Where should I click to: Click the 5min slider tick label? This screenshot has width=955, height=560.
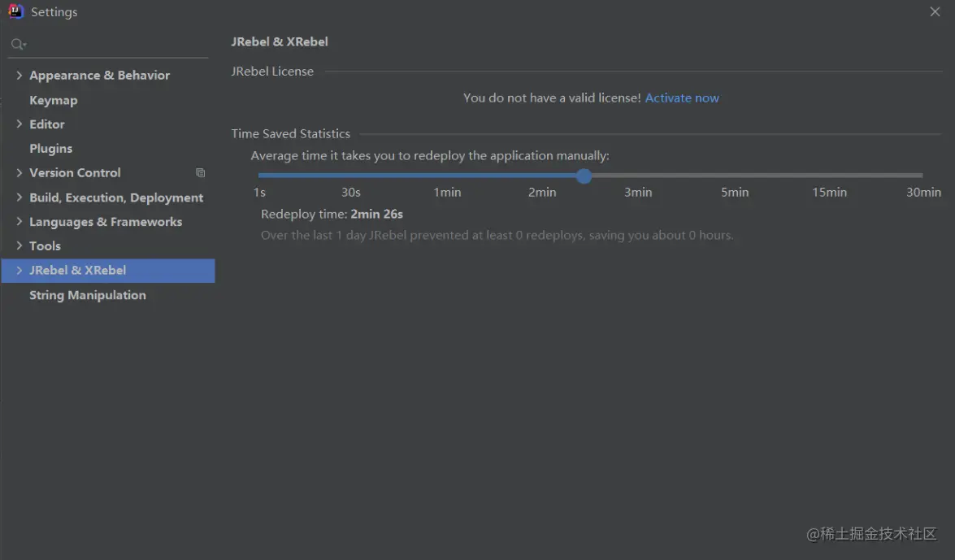point(735,193)
